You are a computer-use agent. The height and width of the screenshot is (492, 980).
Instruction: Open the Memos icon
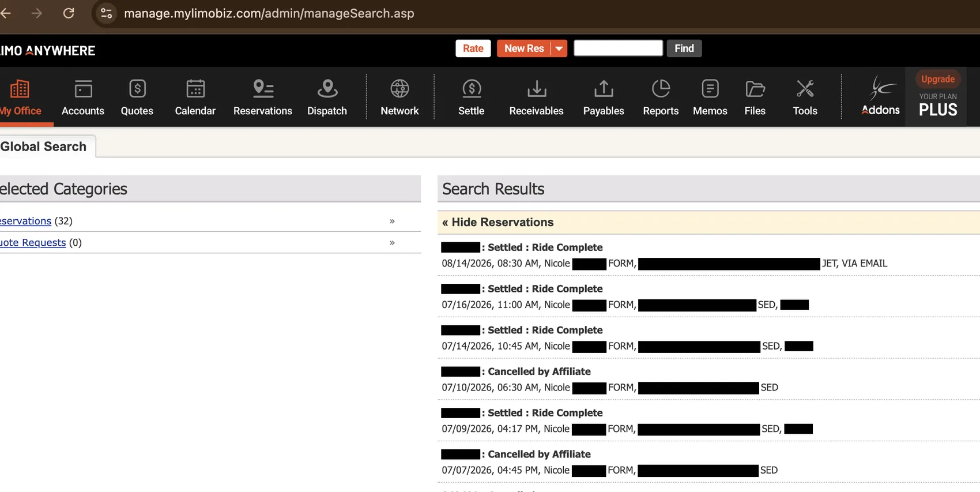coord(710,89)
